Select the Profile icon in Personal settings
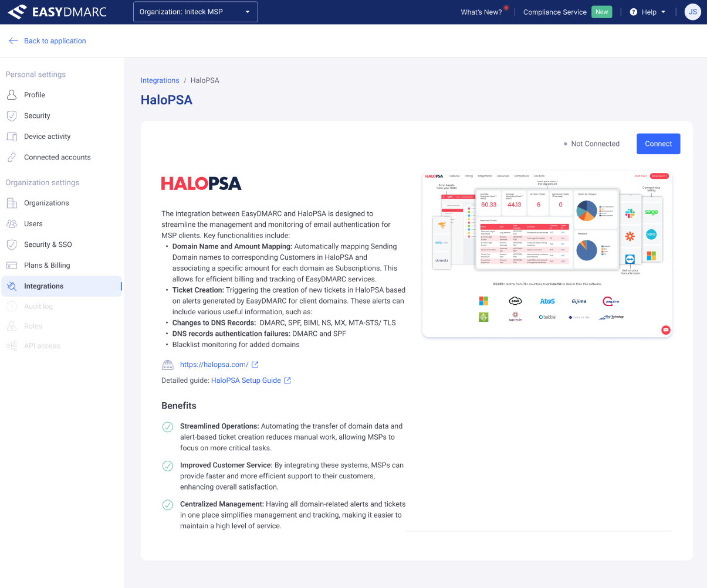 [12, 94]
